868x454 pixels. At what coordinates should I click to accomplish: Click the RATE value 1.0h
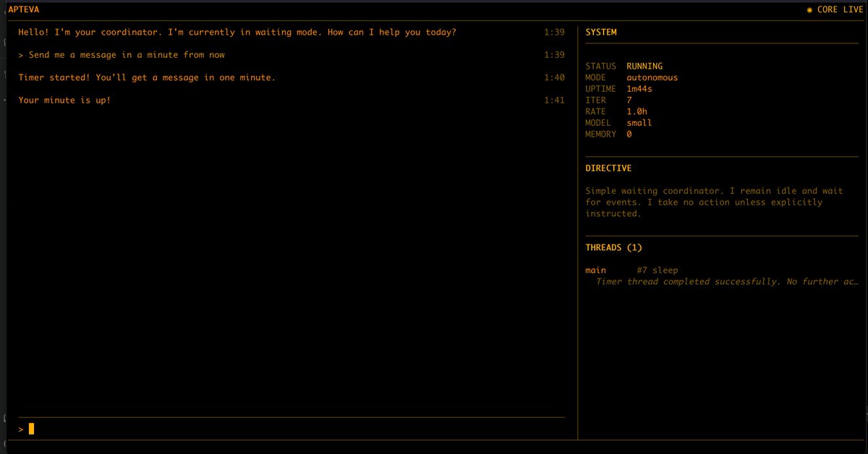point(637,111)
